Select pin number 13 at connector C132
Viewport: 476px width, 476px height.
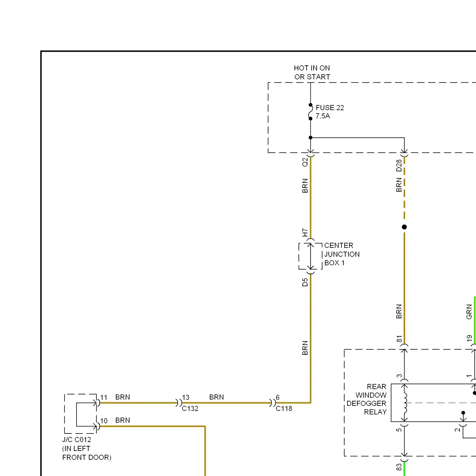point(186,397)
